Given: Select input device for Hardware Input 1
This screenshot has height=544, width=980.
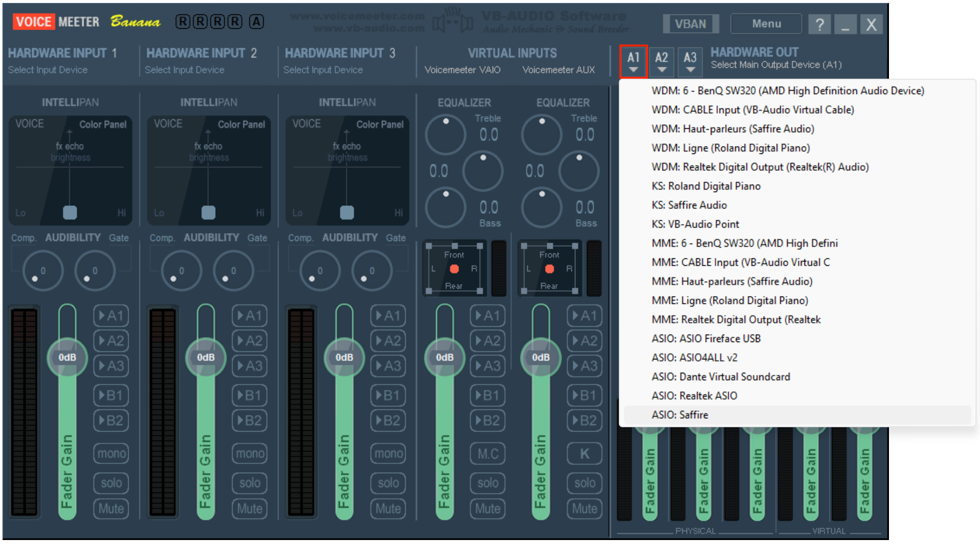Looking at the screenshot, I should (47, 70).
